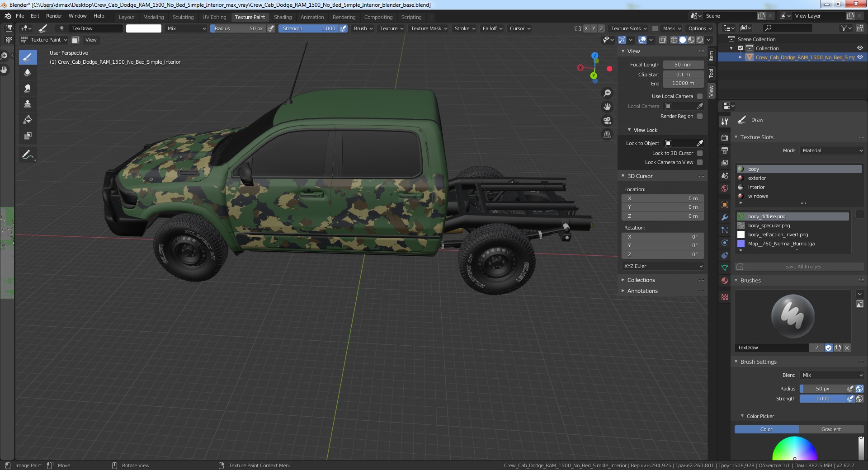The height and width of the screenshot is (470, 868).
Task: Open the World properties tab
Action: [725, 188]
